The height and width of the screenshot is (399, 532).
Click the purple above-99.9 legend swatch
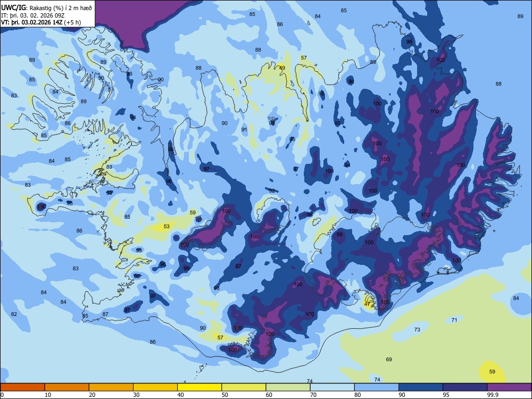(x=509, y=387)
